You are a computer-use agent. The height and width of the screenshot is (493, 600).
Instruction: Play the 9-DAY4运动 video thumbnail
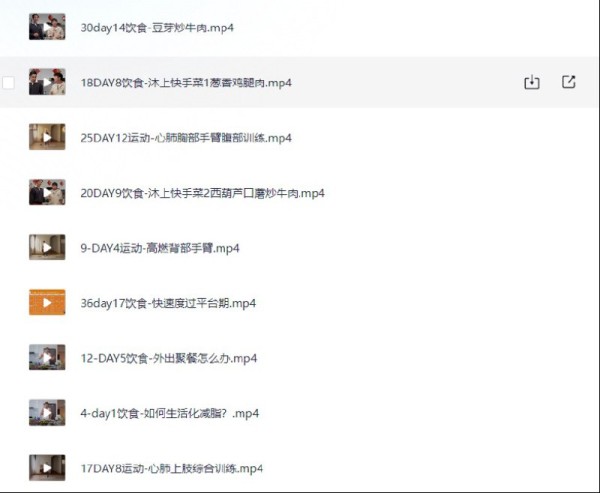47,247
